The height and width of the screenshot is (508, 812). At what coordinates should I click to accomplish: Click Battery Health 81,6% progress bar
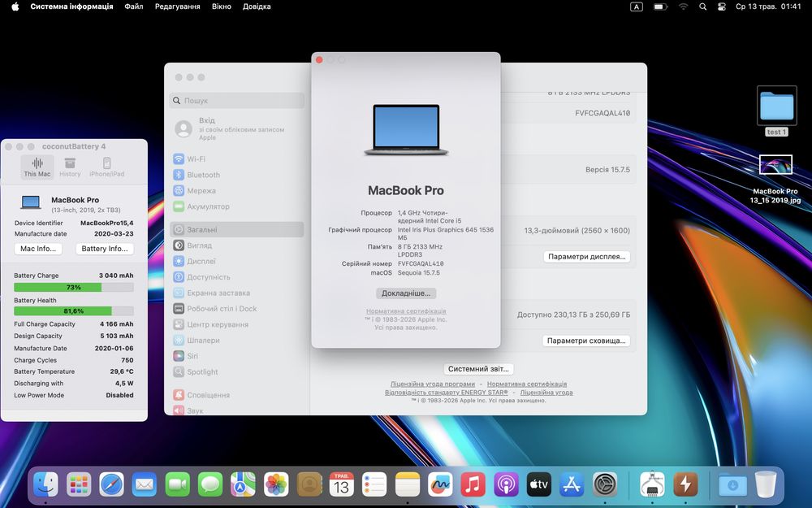click(x=74, y=311)
